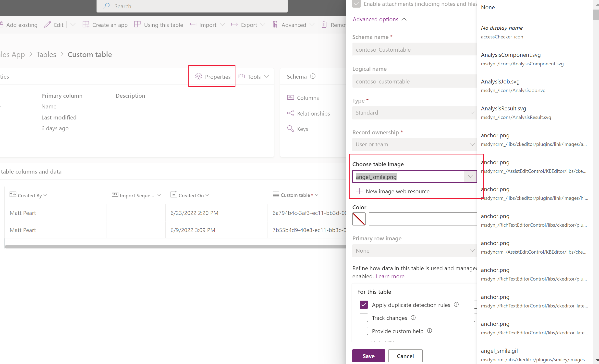Click the Learn more link
Viewport: 599px width, 364px height.
tap(390, 276)
